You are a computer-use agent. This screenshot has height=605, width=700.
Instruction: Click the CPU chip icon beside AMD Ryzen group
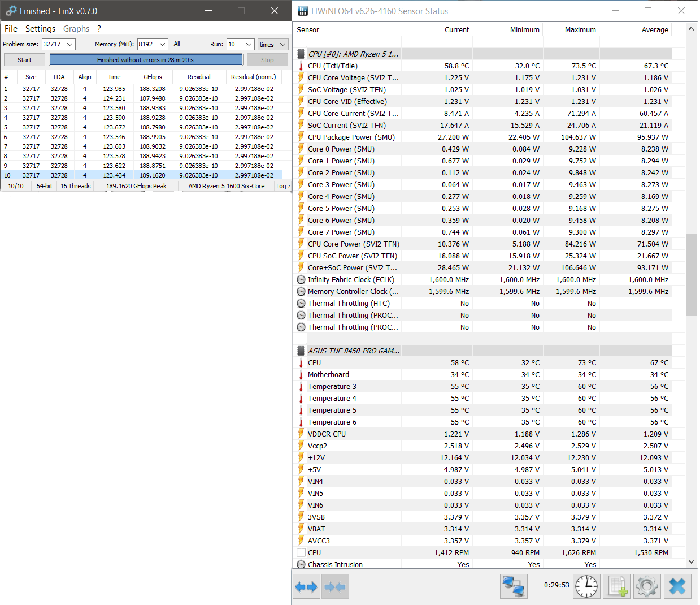pos(301,54)
